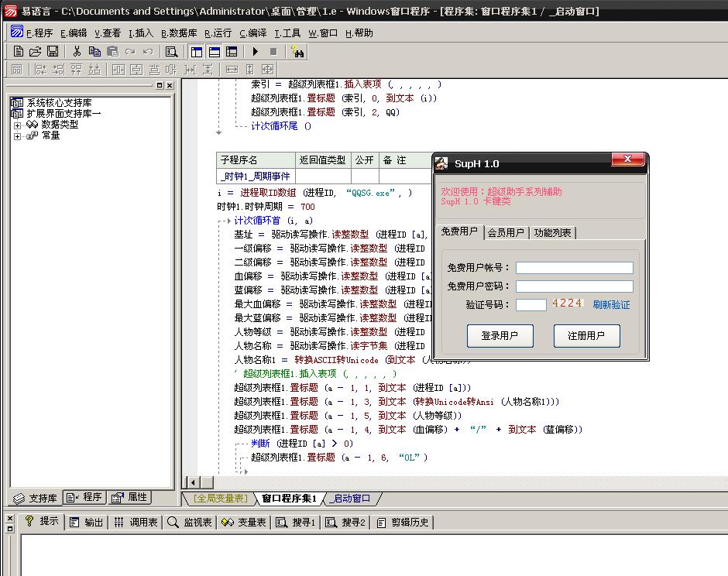Expand the 常量 tree node

coord(17,136)
